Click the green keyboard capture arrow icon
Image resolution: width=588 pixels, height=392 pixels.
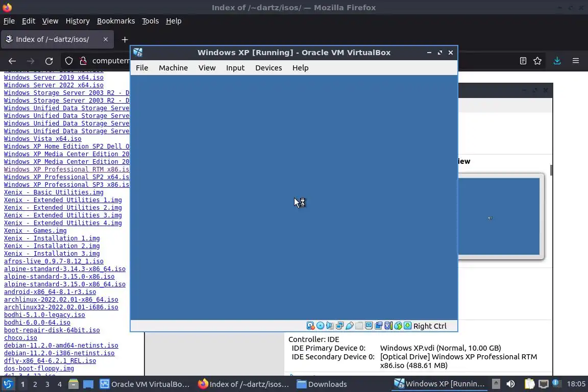pyautogui.click(x=407, y=326)
